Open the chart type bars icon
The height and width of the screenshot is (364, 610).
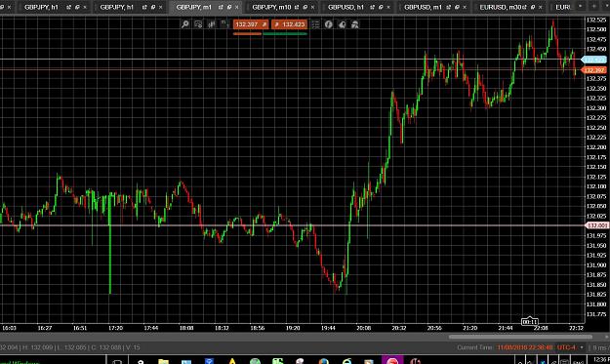[x=211, y=24]
